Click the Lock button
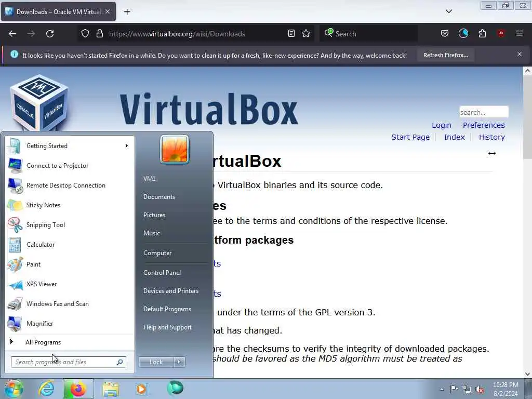 [156, 362]
